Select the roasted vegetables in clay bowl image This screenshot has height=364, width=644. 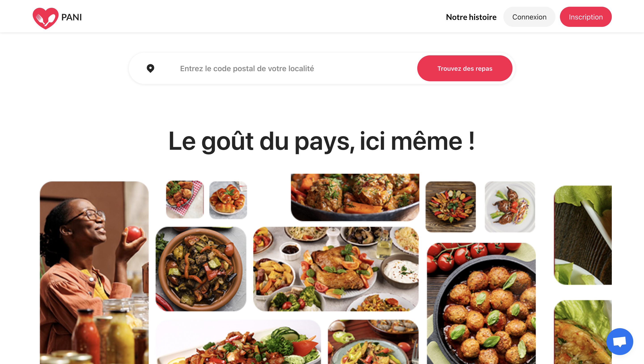pos(201,269)
